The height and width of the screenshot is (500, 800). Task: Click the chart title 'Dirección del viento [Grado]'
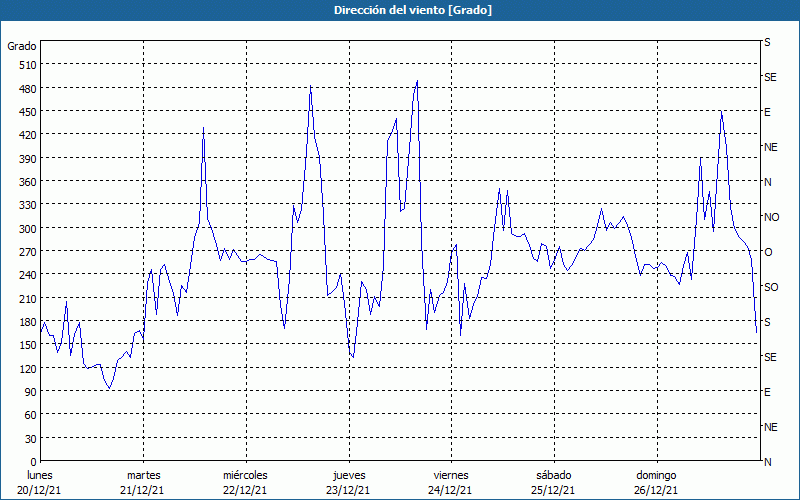point(413,10)
